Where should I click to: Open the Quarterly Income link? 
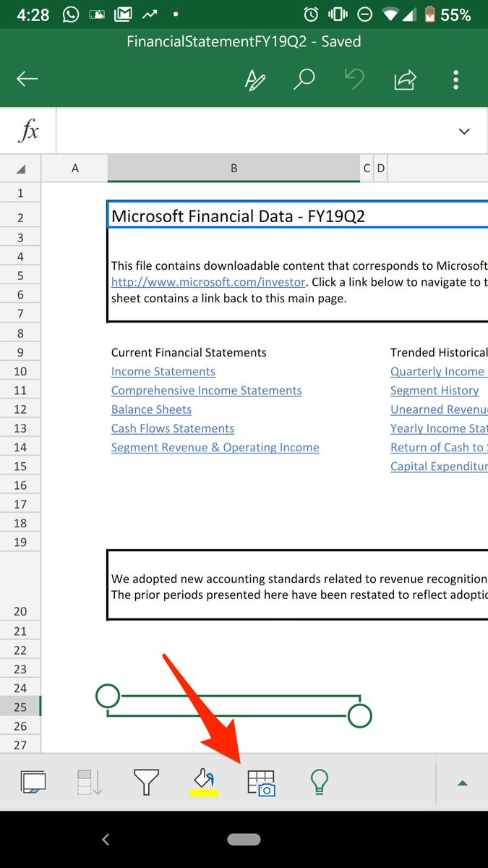point(437,371)
